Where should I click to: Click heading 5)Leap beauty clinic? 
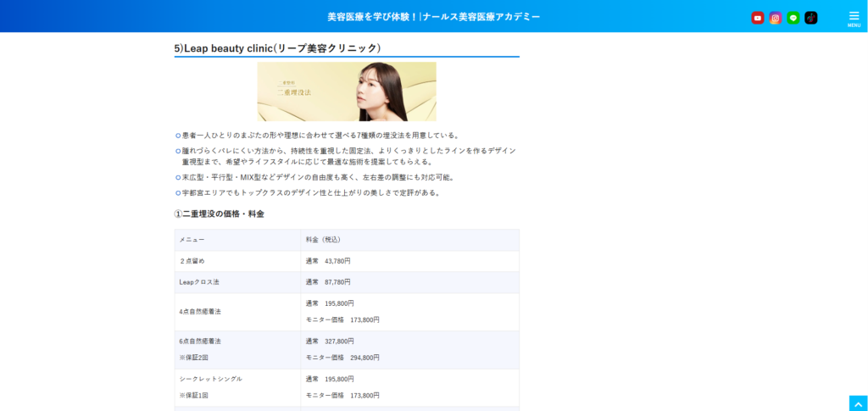[277, 48]
